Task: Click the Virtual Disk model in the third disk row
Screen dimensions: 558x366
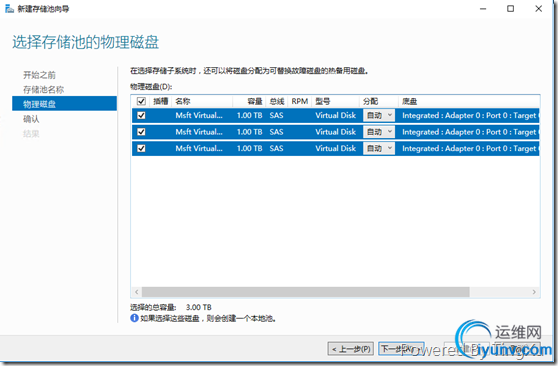Action: [335, 148]
